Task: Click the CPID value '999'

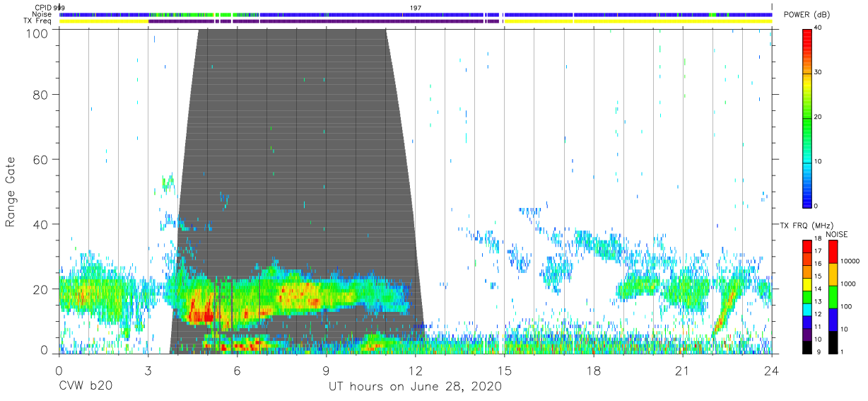Action: click(x=59, y=7)
